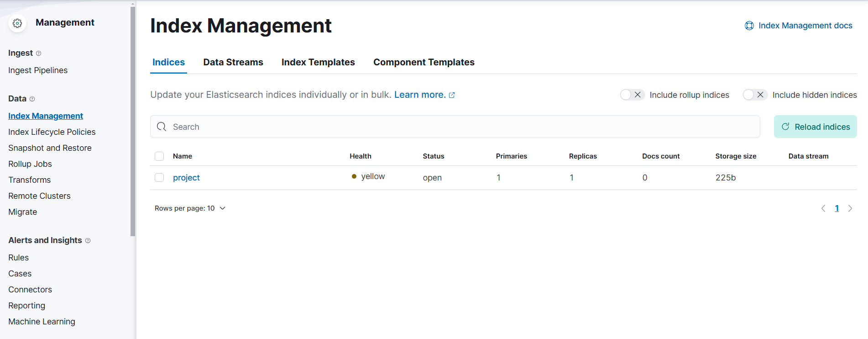The height and width of the screenshot is (339, 868).
Task: Click the Index Management docs lifebuoy icon
Action: click(x=749, y=26)
